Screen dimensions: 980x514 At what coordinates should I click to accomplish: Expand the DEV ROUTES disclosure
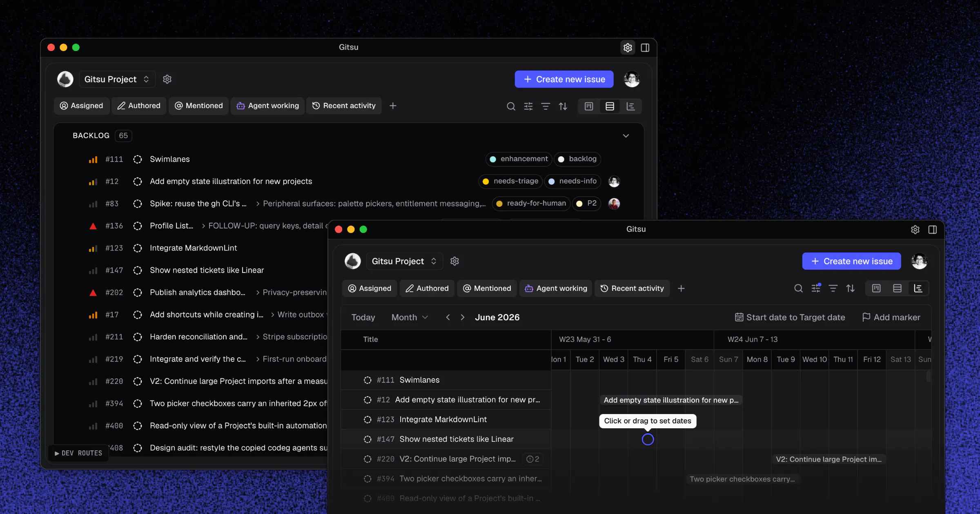tap(79, 453)
